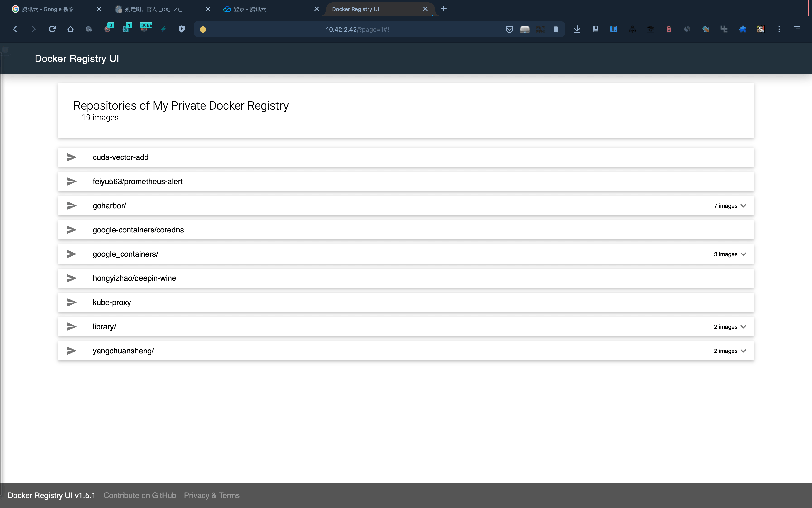Expand yangchuansheng/ 2 images chevron
812x508 pixels.
click(x=744, y=351)
